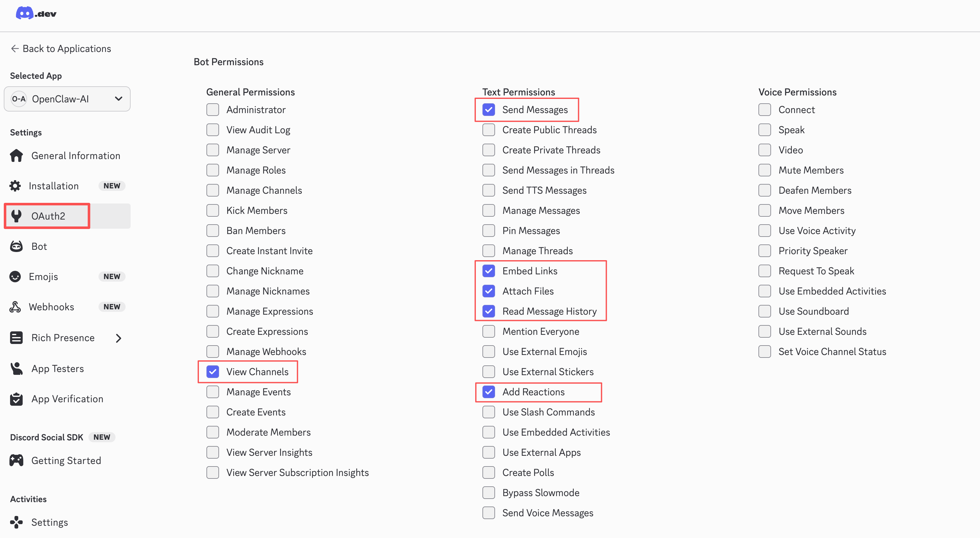Image resolution: width=980 pixels, height=538 pixels.
Task: Click the Bot face icon in sidebar
Action: [16, 246]
